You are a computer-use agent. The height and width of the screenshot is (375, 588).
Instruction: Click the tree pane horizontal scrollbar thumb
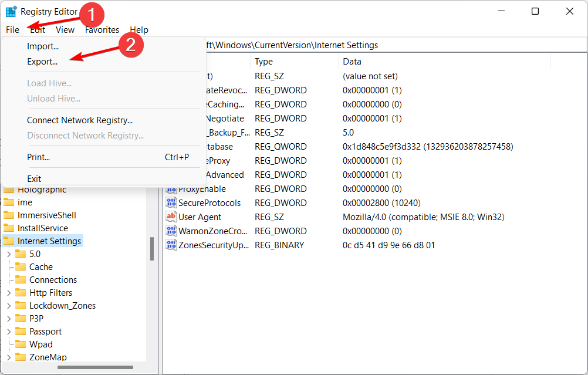click(95, 367)
